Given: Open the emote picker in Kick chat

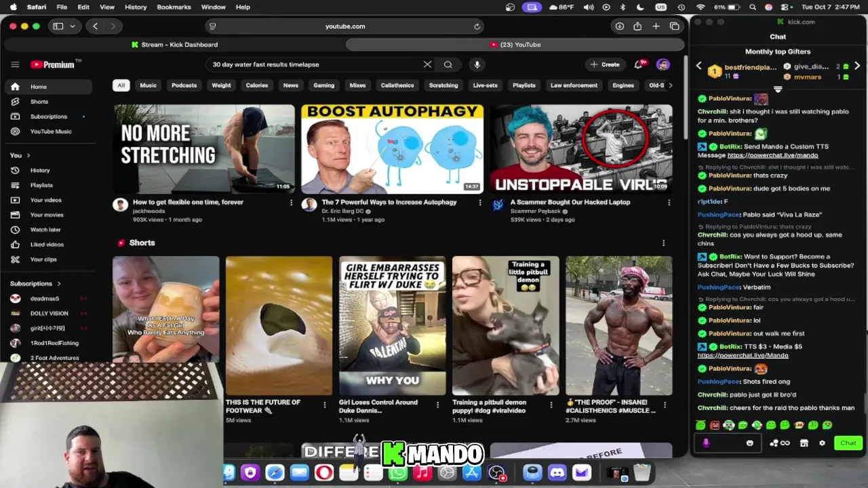Looking at the screenshot, I should pos(749,443).
